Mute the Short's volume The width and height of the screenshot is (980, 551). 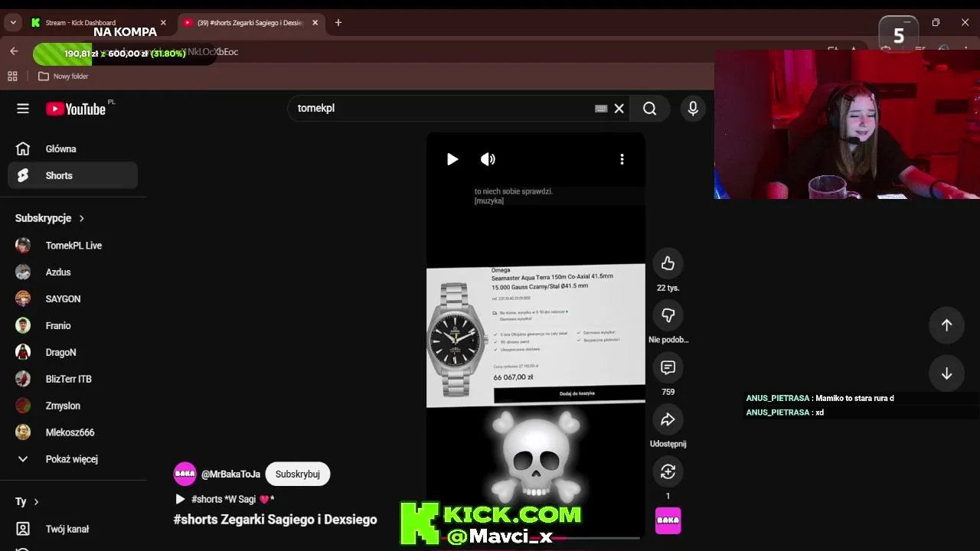tap(488, 159)
